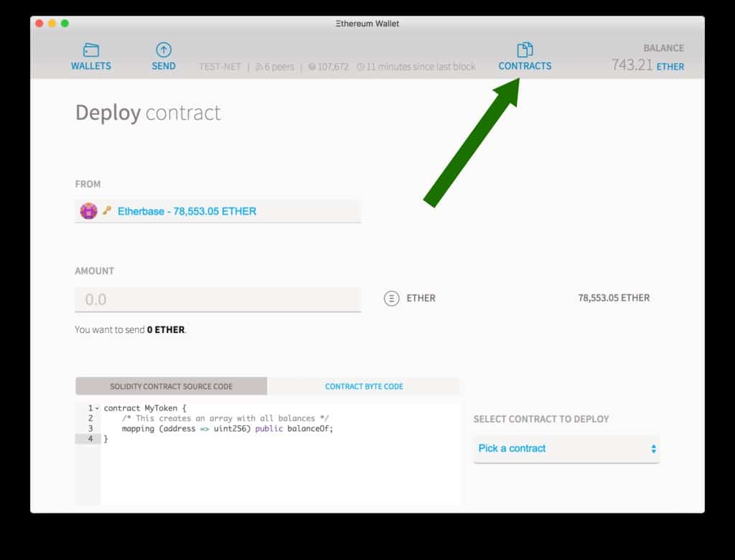Click the 11 minutes since last block text
The height and width of the screenshot is (560, 735).
point(421,67)
